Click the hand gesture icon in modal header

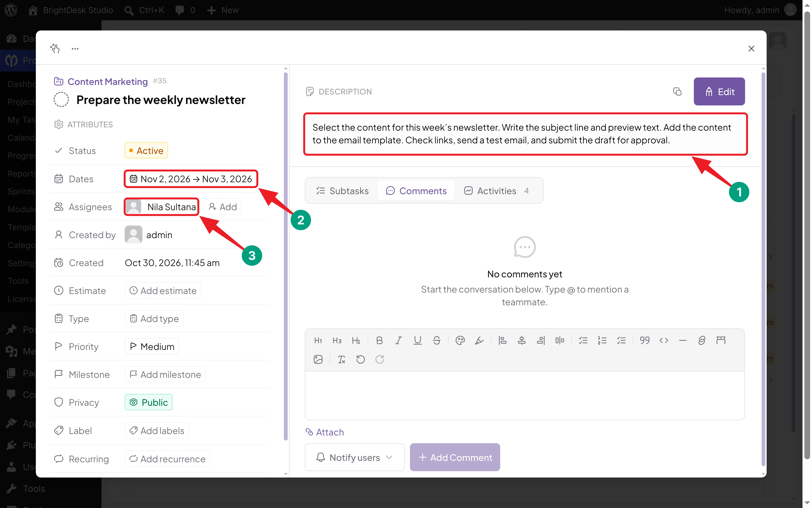tap(55, 49)
